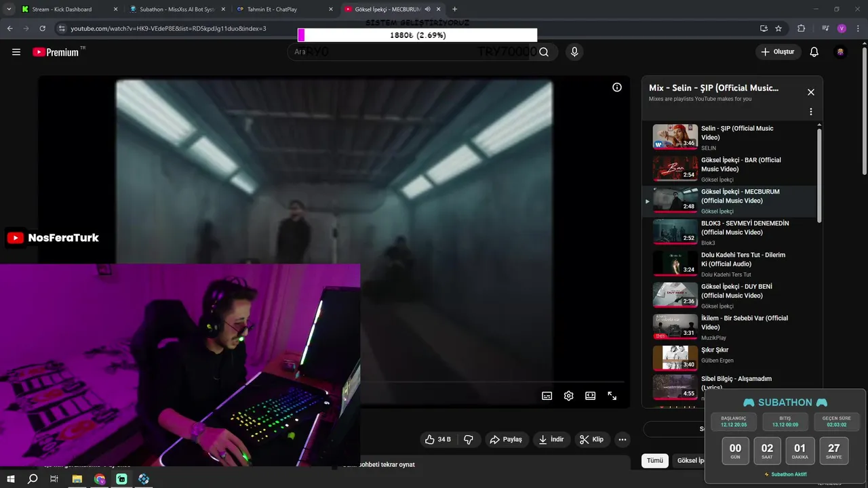Like the video showing 34 B
This screenshot has width=868, height=488.
pos(437,439)
